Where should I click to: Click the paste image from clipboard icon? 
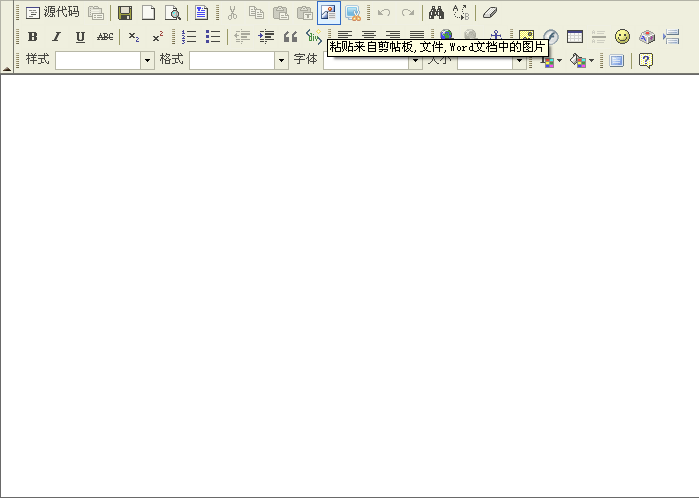point(329,13)
